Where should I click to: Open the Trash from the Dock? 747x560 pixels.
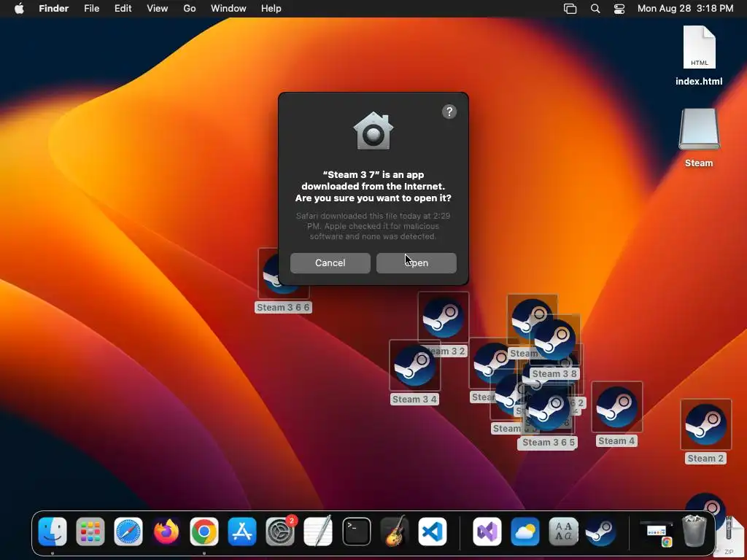click(x=694, y=531)
